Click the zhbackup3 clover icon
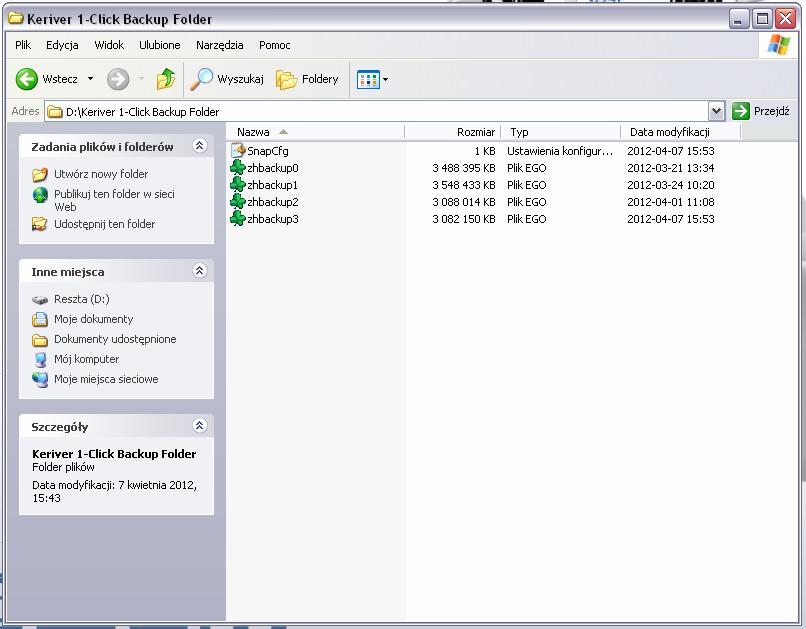Image resolution: width=806 pixels, height=629 pixels. coord(237,218)
